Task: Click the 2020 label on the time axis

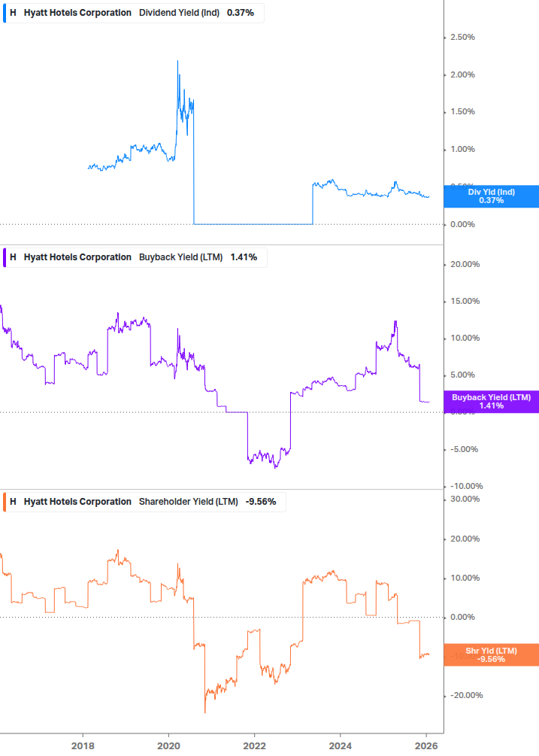Action: [x=168, y=746]
